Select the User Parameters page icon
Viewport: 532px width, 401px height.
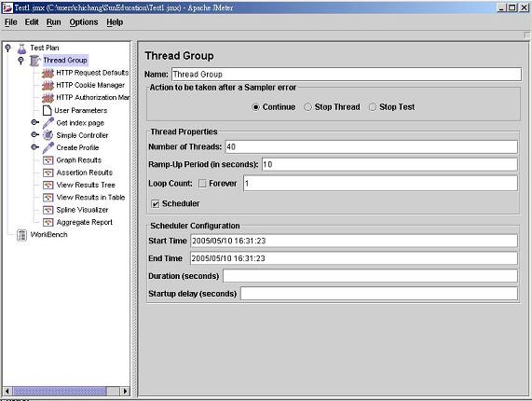47,110
